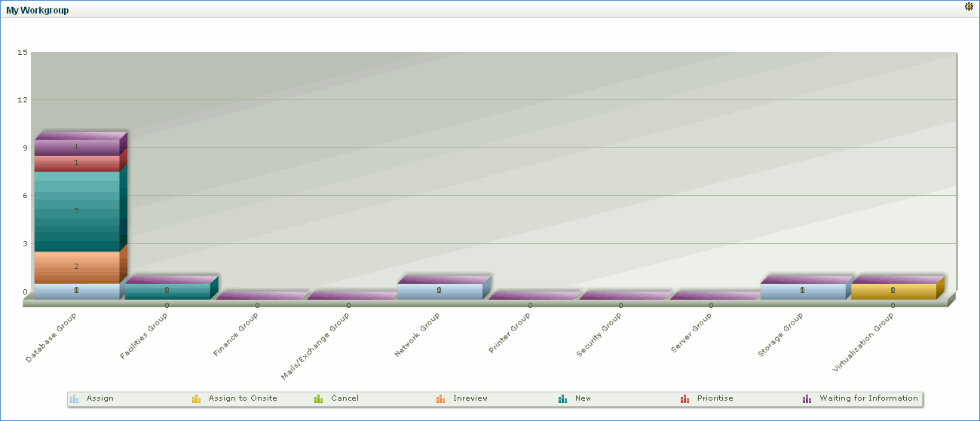Click the light blue bar for Network Group

click(439, 291)
